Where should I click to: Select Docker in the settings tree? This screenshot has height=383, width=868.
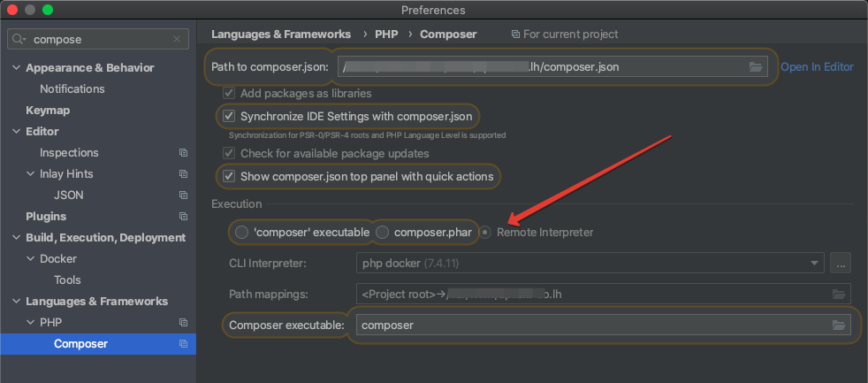(58, 259)
